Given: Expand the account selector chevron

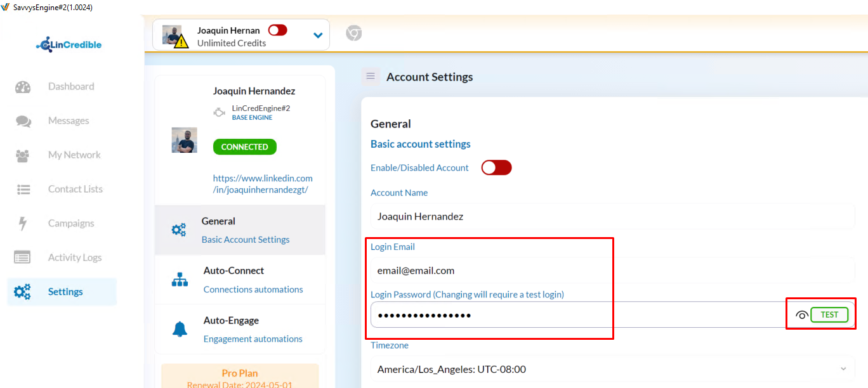Looking at the screenshot, I should 319,36.
